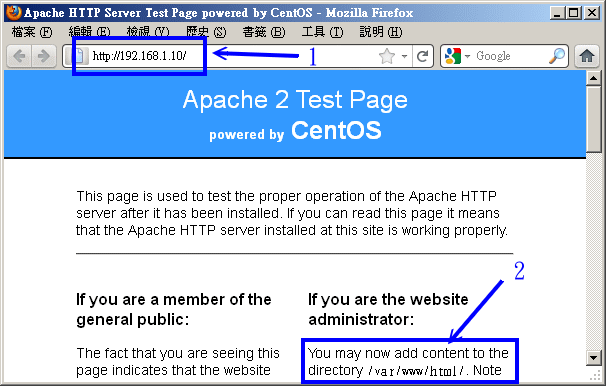The image size is (606, 386).
Task: Open the 說明 (H) menu
Action: [x=381, y=32]
